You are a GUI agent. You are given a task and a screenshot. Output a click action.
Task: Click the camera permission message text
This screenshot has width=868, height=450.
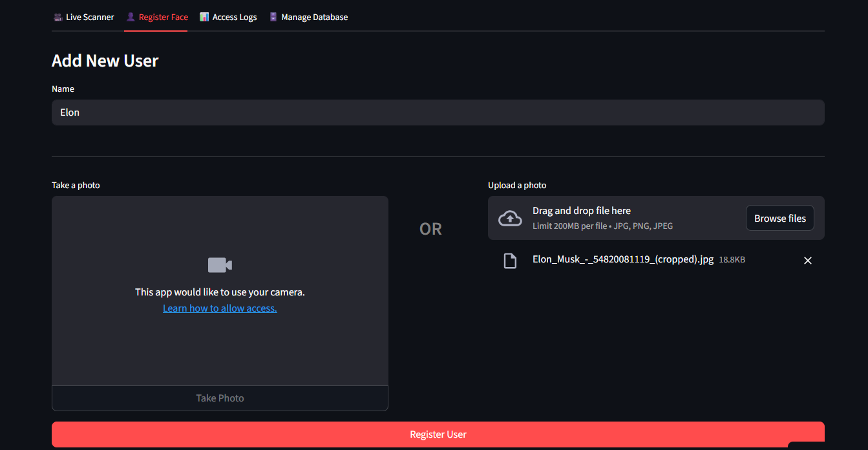click(x=220, y=292)
